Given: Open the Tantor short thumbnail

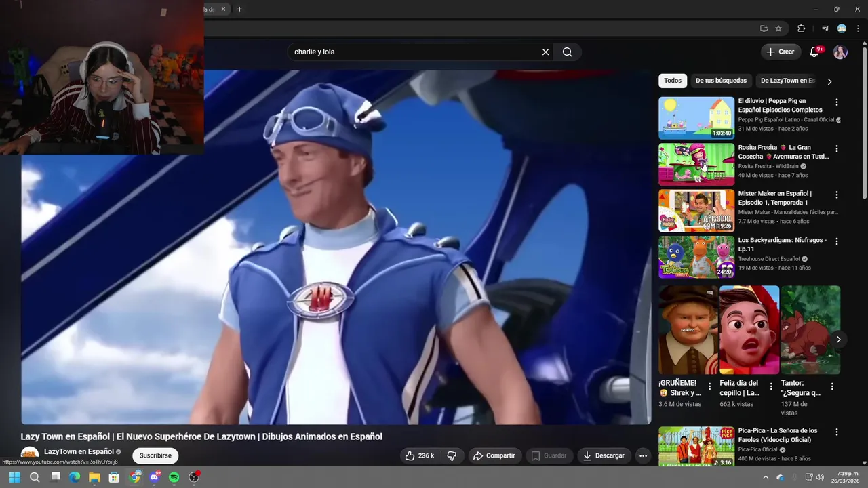Looking at the screenshot, I should (810, 329).
